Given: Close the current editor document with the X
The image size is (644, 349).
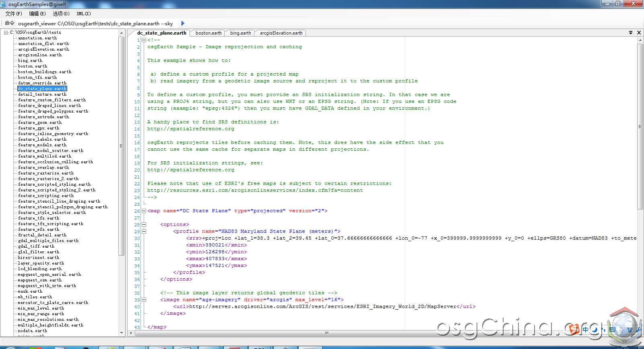Looking at the screenshot, I should point(639,33).
